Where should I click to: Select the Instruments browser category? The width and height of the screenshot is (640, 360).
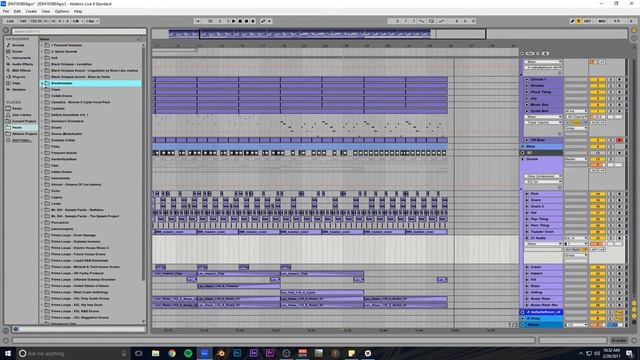click(21, 58)
